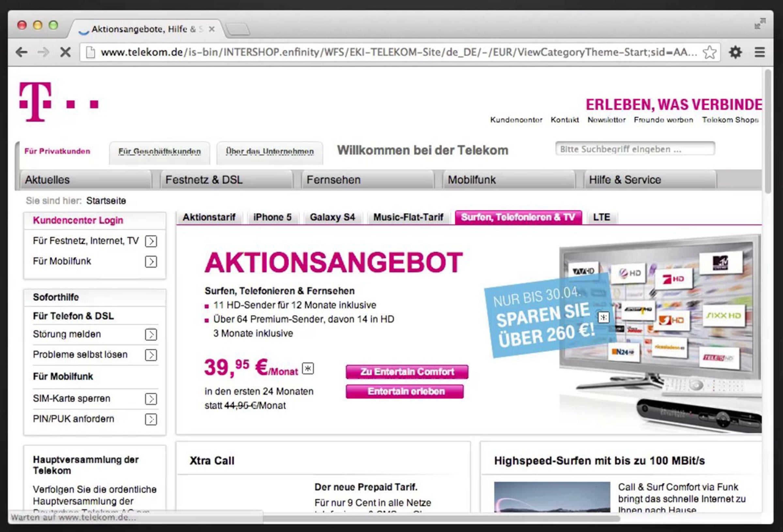Stop loading the page
Viewport: 783px width, 532px height.
pyautogui.click(x=65, y=52)
